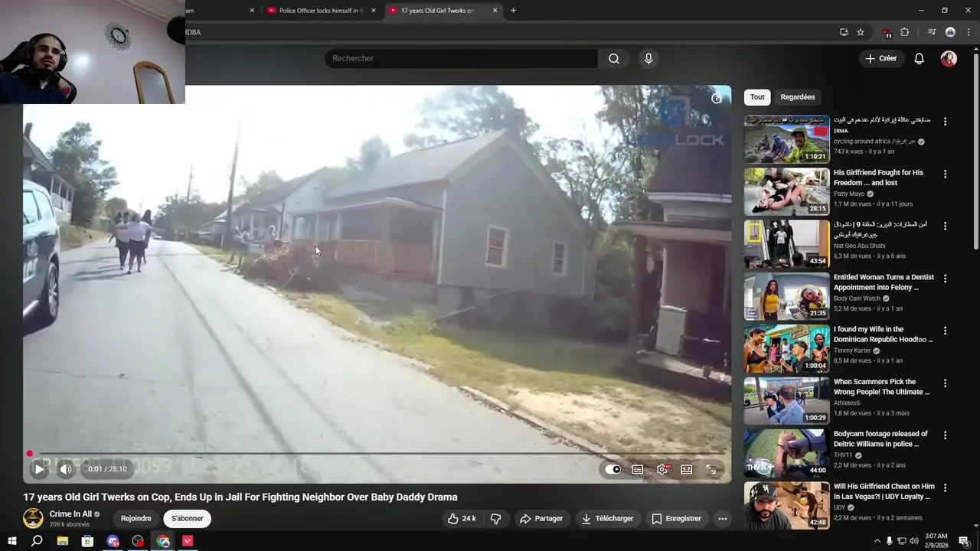
Task: Save the video with Enregistrer
Action: tap(676, 518)
